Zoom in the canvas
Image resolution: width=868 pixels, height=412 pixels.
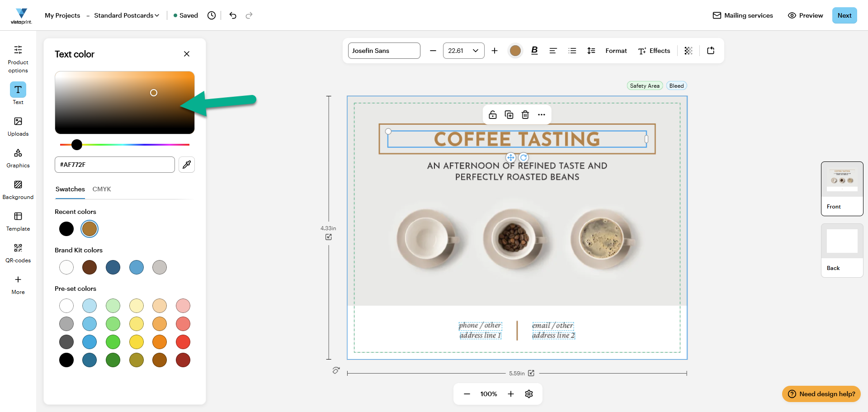pyautogui.click(x=511, y=394)
